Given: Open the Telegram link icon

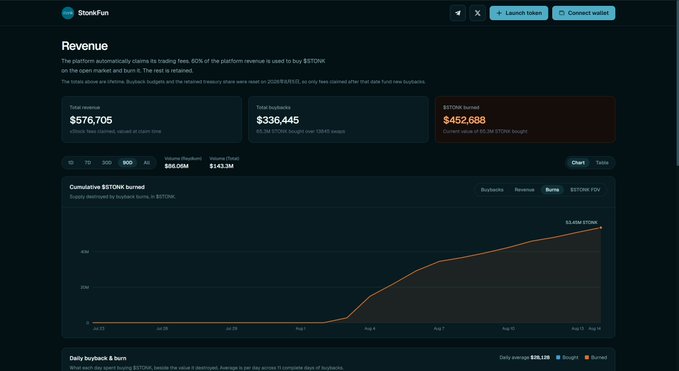Looking at the screenshot, I should (458, 13).
